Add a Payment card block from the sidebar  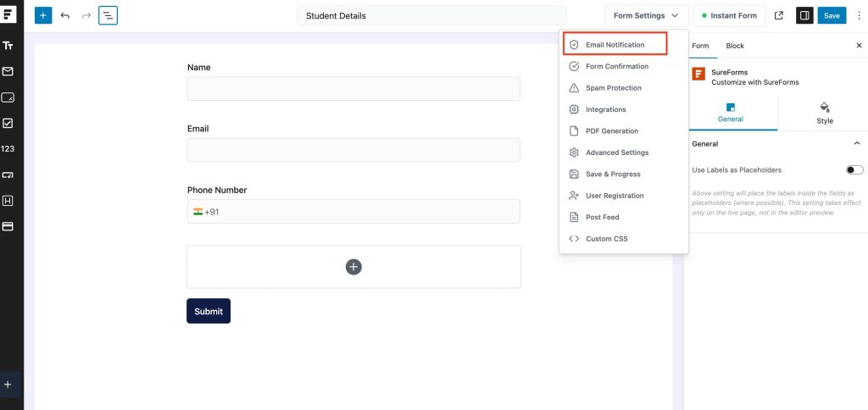point(8,226)
